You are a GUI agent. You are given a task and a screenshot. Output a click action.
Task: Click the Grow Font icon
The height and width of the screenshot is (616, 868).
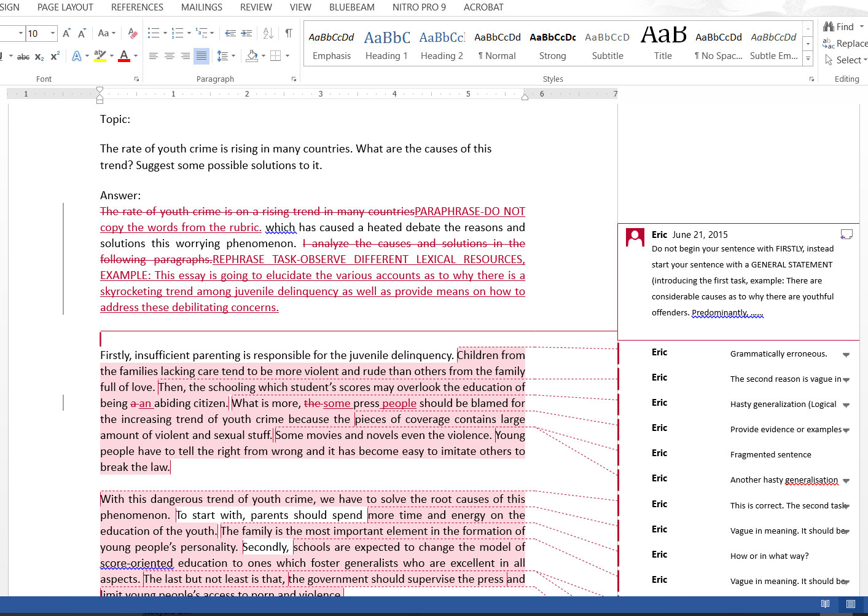66,33
